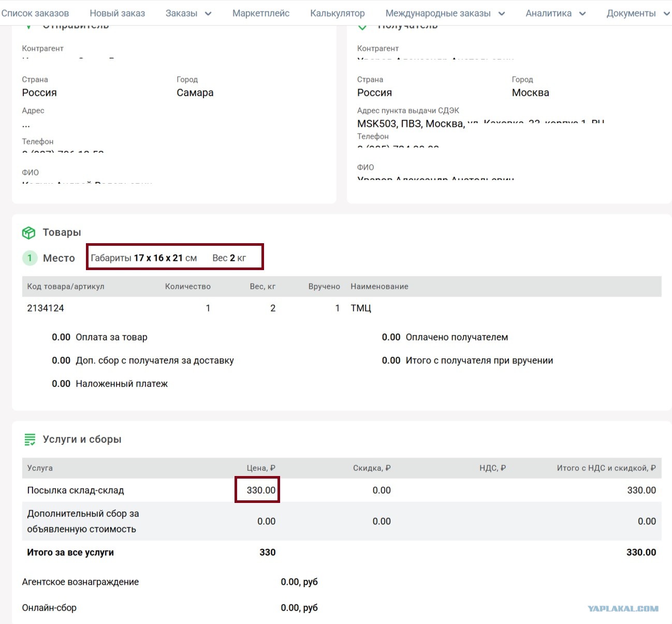Screen dimensions: 672x624
Task: Click Итого с получателя при вручении
Action: 468,361
